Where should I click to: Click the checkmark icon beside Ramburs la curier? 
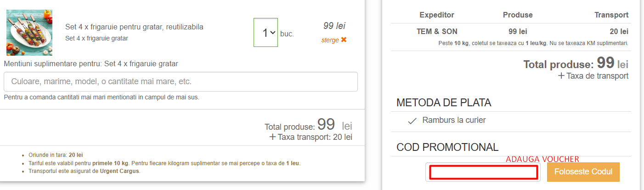pyautogui.click(x=412, y=121)
